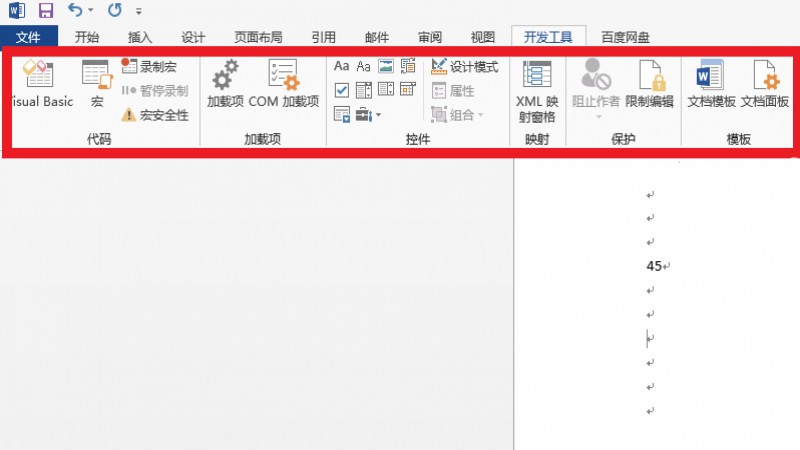Toggle 设计模式 design mode
Image resolution: width=800 pixels, height=450 pixels.
pos(465,67)
